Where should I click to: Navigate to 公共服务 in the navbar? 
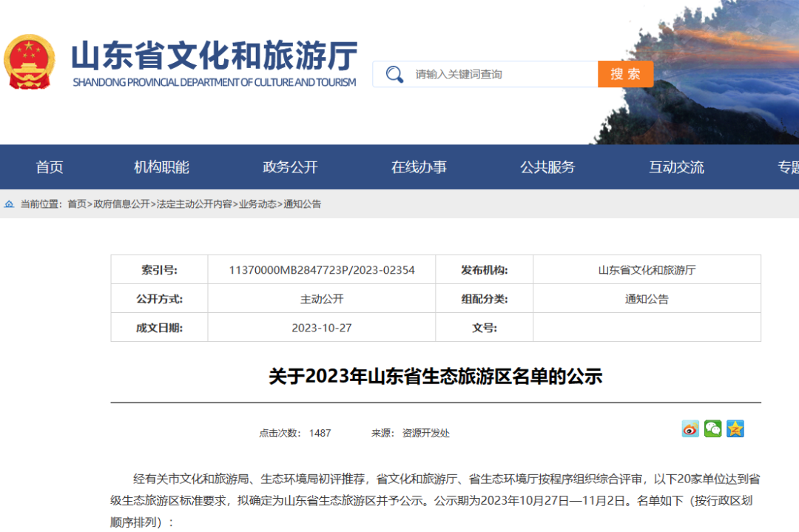(547, 167)
